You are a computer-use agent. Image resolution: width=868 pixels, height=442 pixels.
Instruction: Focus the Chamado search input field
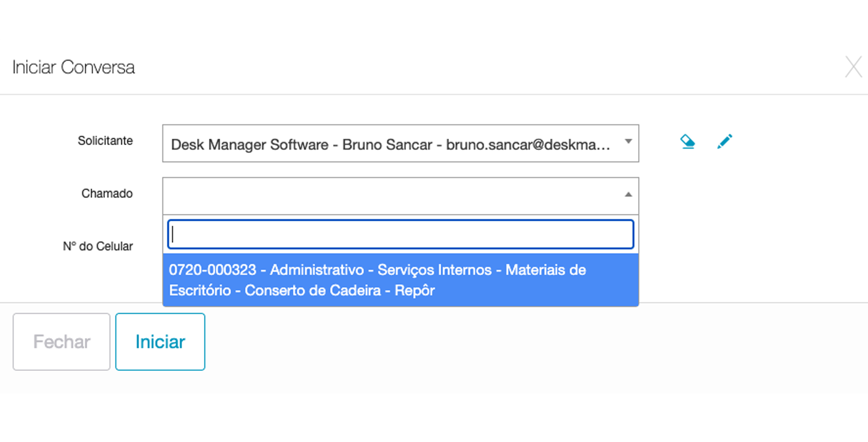click(400, 234)
